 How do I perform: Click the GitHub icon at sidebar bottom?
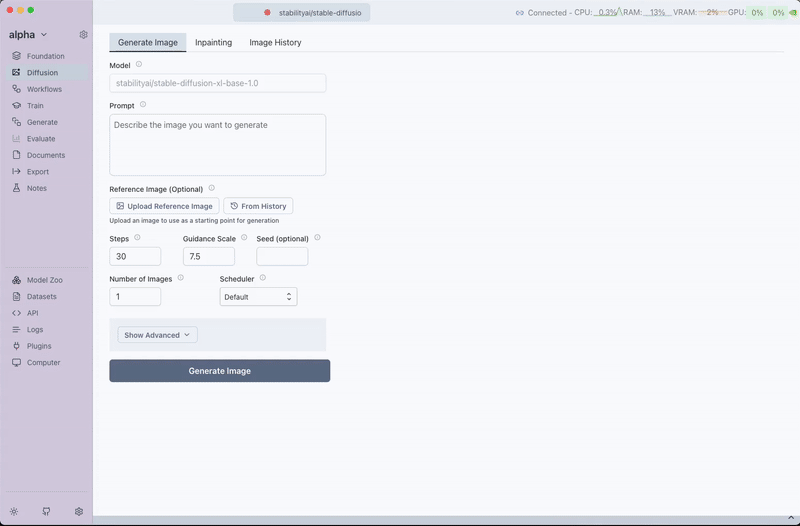coord(46,511)
